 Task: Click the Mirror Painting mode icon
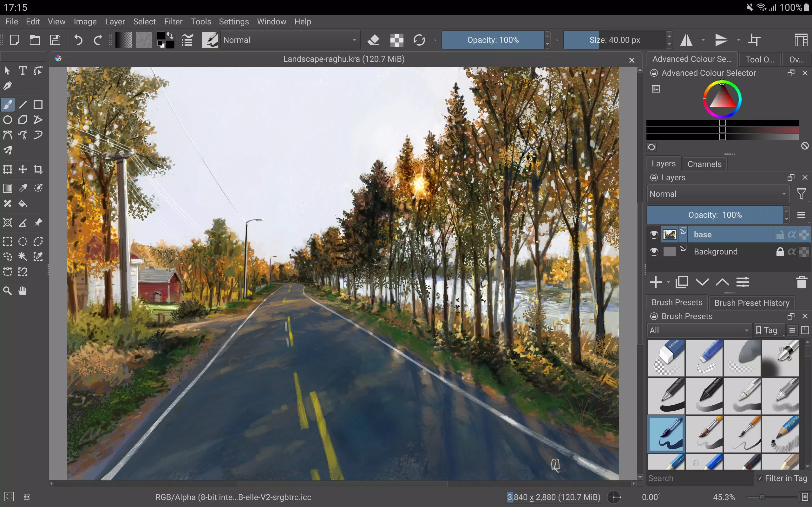pyautogui.click(x=687, y=40)
